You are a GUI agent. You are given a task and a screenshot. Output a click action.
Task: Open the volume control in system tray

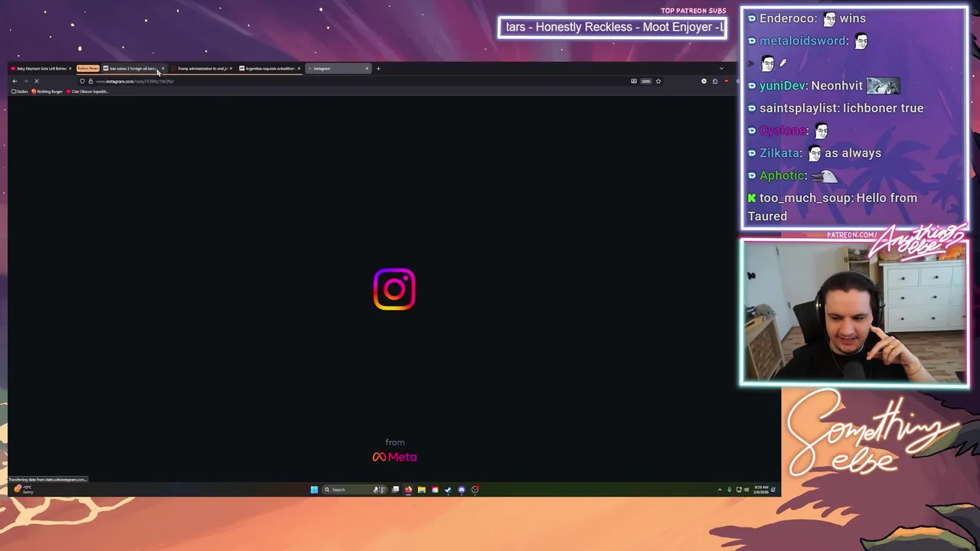(x=746, y=490)
